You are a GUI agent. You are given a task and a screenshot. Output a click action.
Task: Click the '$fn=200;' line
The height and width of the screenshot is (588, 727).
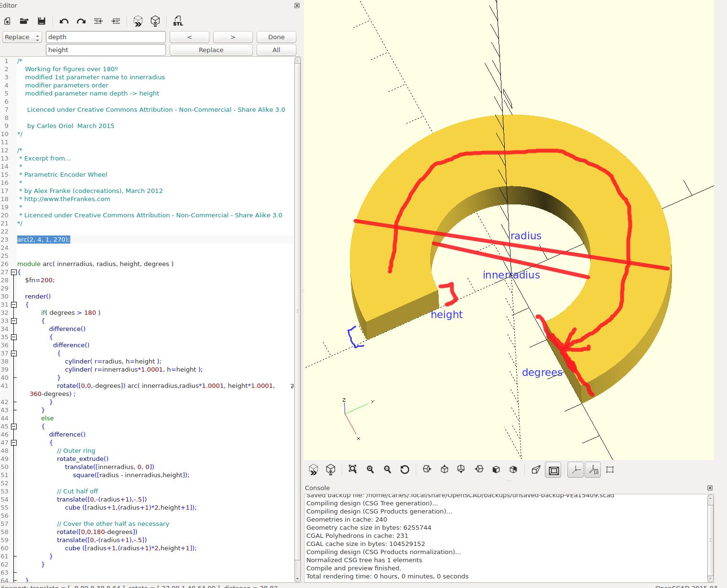tap(40, 280)
